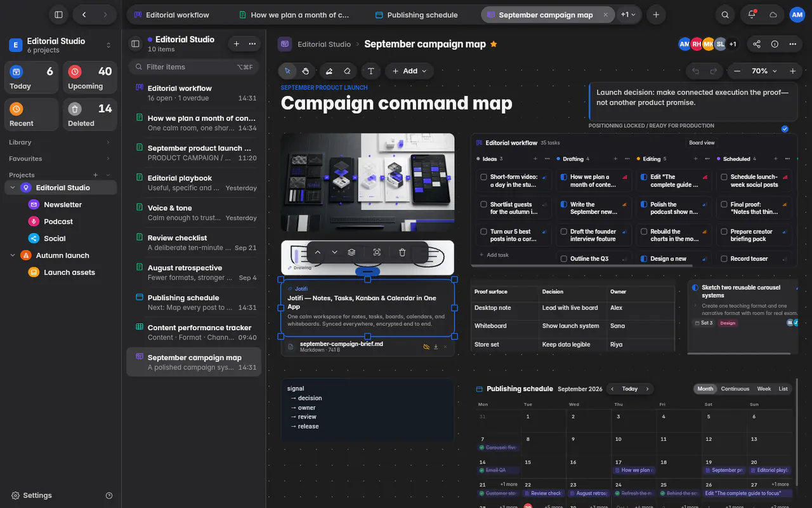This screenshot has height=508, width=812.
Task: Open Settings in the sidebar
Action: click(32, 495)
